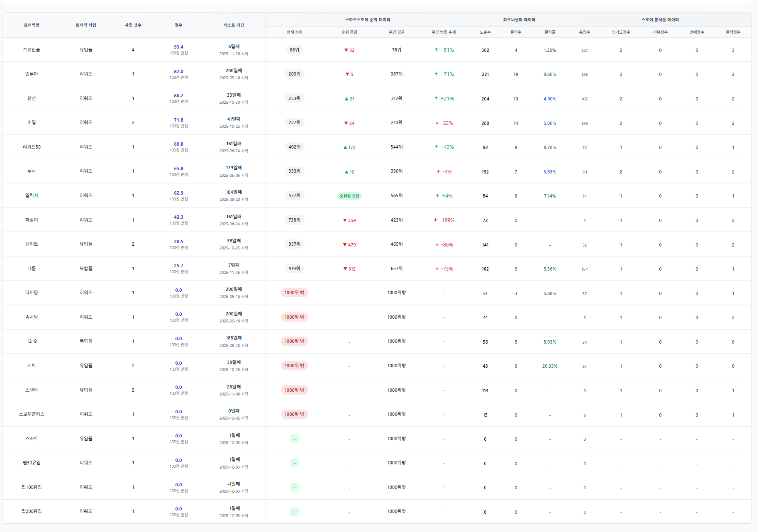
Task: Click the 스토어 분석툴 데이터 group header
Action: 660,20
